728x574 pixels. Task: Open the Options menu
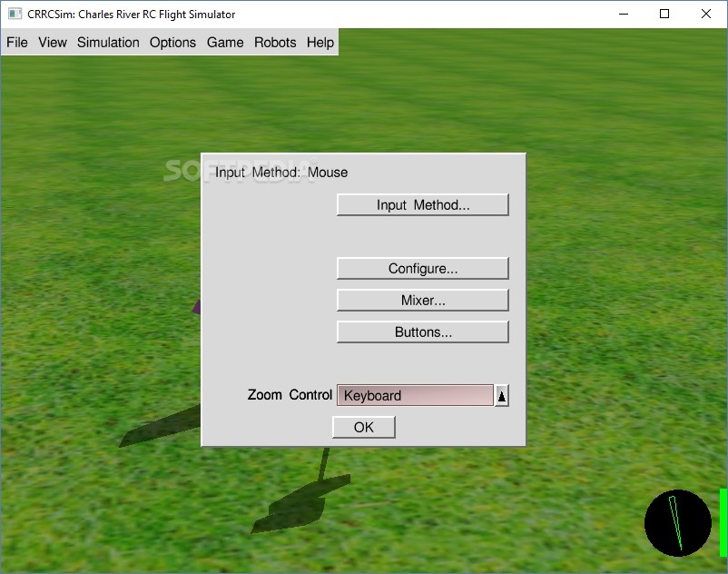point(172,43)
